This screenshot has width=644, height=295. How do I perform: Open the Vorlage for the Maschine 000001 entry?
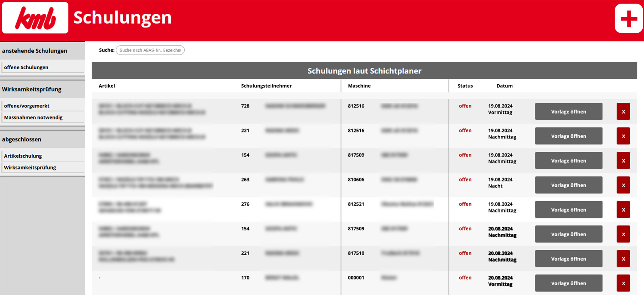point(568,283)
